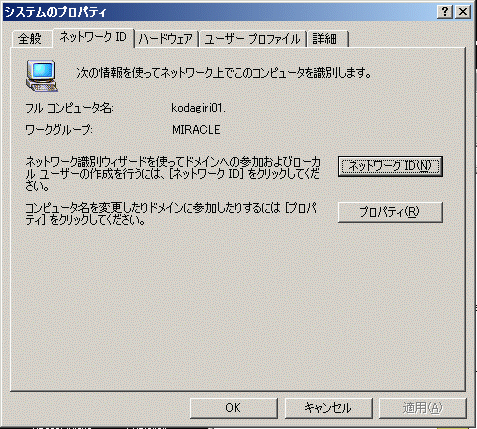477x429 pixels.
Task: Open the 詳細 tab
Action: point(327,39)
